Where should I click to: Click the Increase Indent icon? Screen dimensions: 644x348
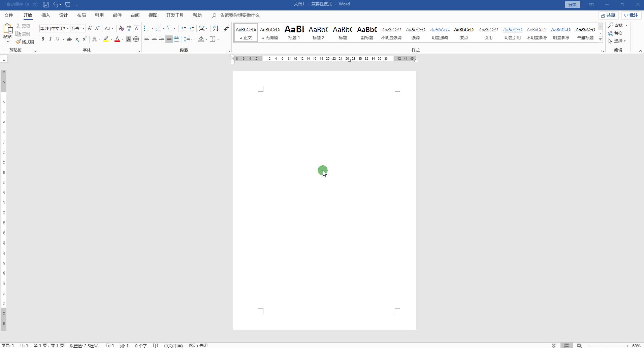[x=191, y=28]
